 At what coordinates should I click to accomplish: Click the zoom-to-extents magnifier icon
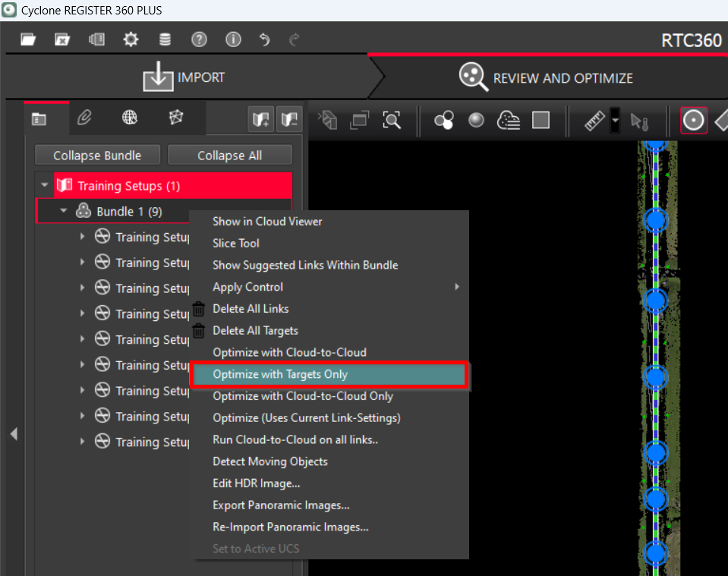(392, 120)
